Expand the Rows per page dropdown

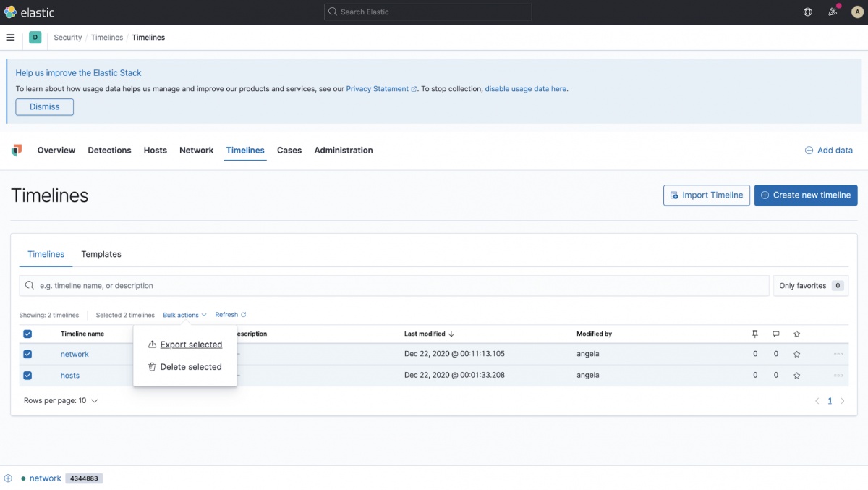(x=61, y=401)
